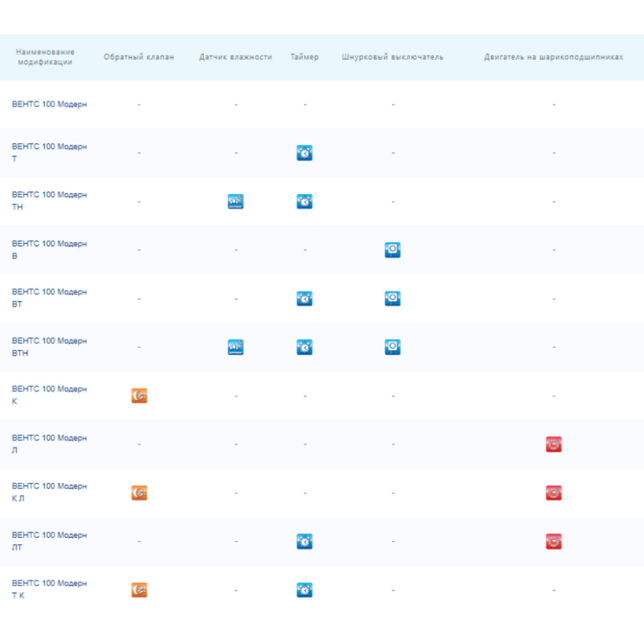The height and width of the screenshot is (644, 644).
Task: Click backdraft valve icon in Модерн К row
Action: (139, 395)
